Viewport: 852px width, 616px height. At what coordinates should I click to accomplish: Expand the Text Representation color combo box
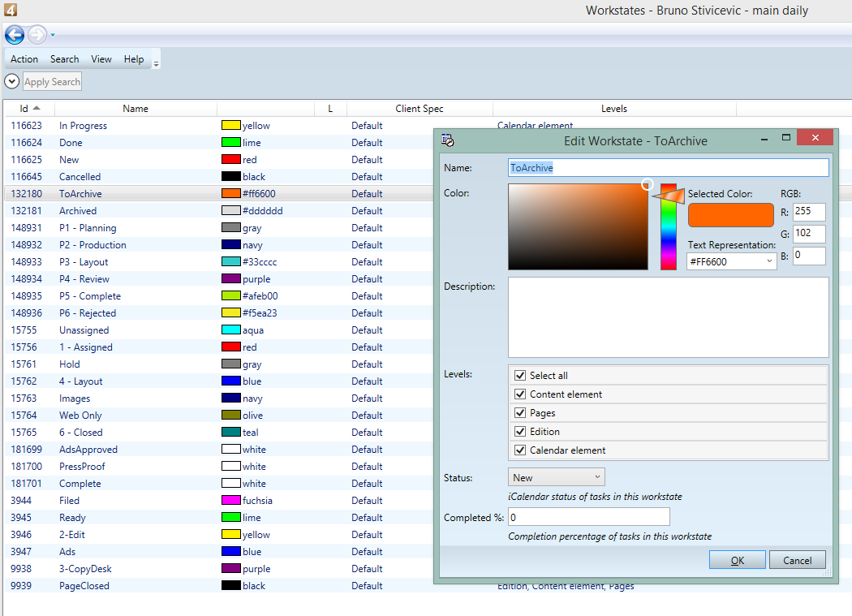(x=769, y=262)
